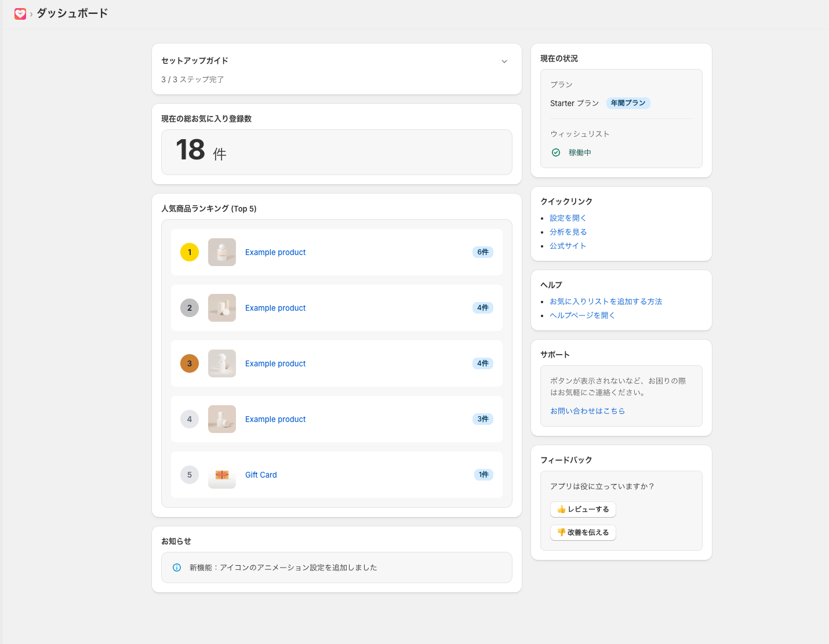The height and width of the screenshot is (644, 829).
Task: Click the rank 3 bronze badge
Action: (x=190, y=363)
